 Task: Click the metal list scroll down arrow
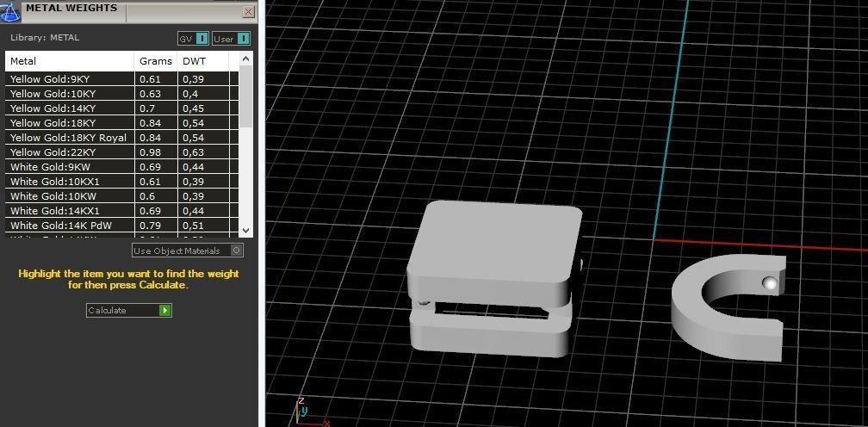point(246,230)
